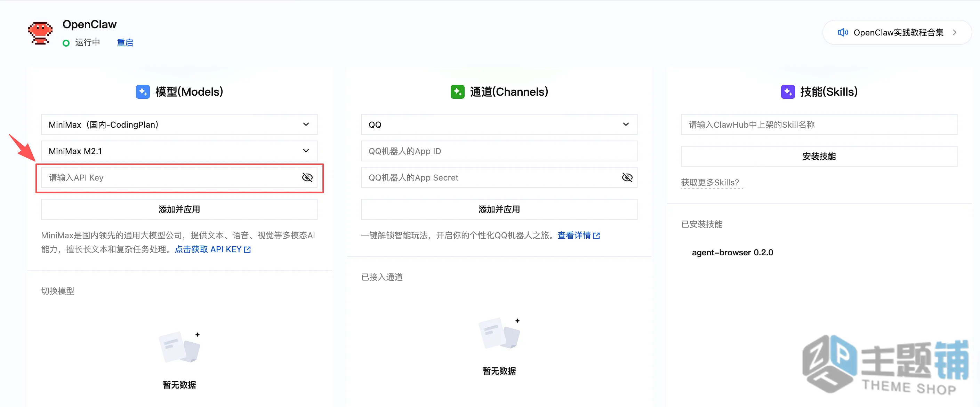Click external-link icon after API KEY link
Viewport: 980px width, 407px height.
pos(247,250)
